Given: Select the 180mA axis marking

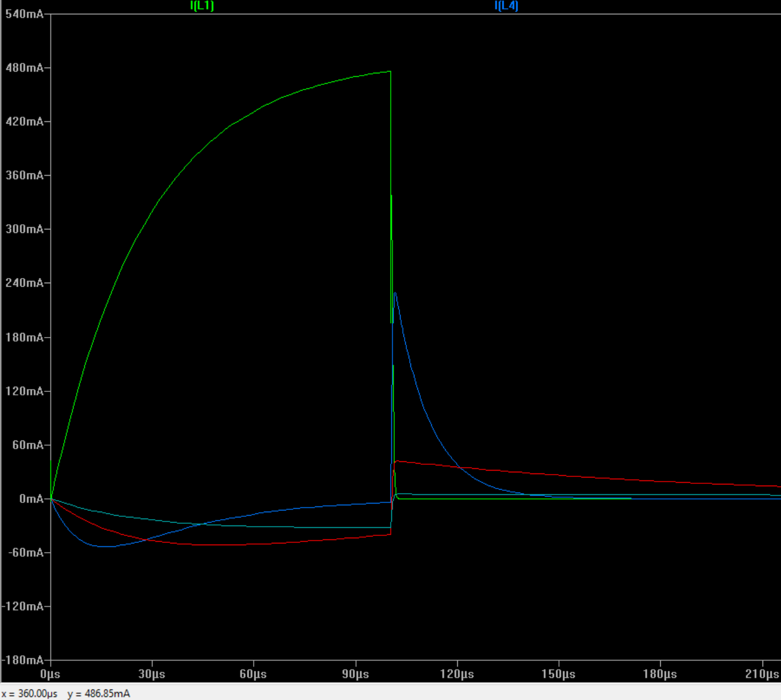Looking at the screenshot, I should (x=24, y=337).
